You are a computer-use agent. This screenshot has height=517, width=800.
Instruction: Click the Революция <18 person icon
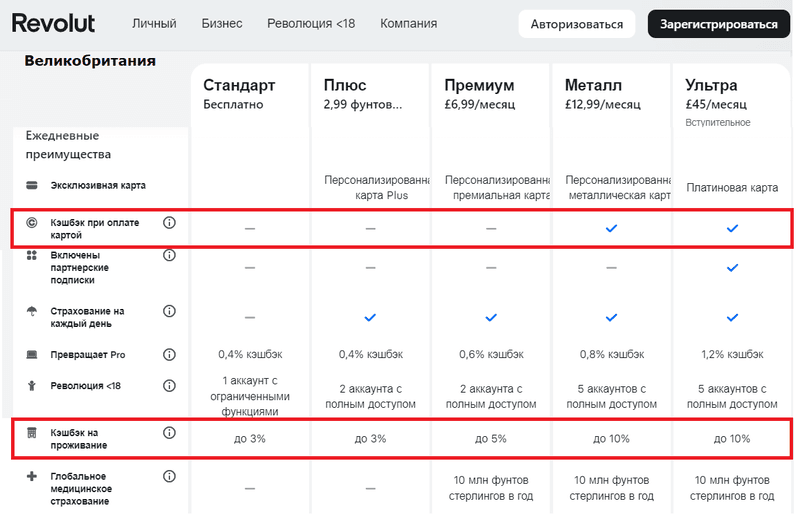[x=32, y=386]
